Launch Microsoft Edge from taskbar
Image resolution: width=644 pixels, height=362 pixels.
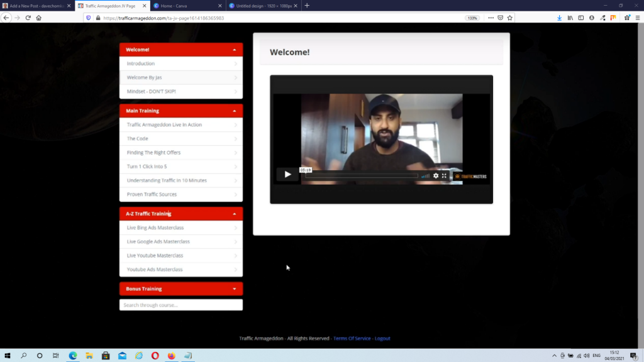73,356
